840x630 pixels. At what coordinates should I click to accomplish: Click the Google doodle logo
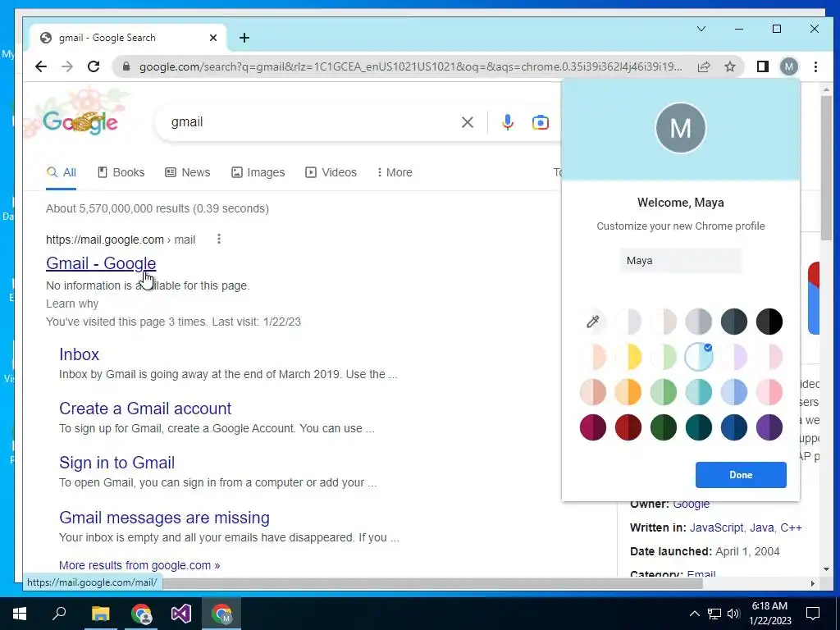[80, 121]
